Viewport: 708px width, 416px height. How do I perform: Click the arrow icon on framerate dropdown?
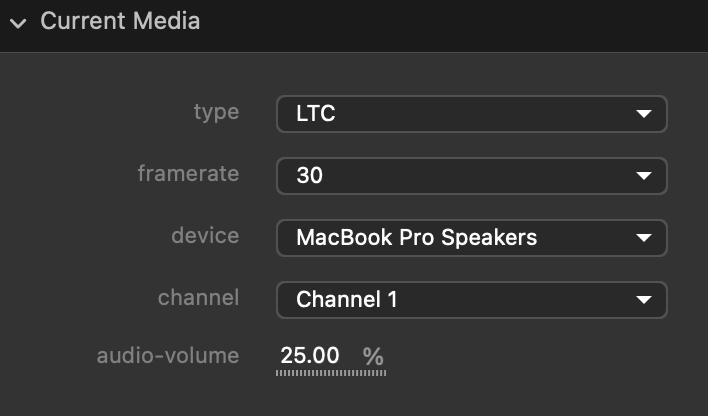(643, 177)
